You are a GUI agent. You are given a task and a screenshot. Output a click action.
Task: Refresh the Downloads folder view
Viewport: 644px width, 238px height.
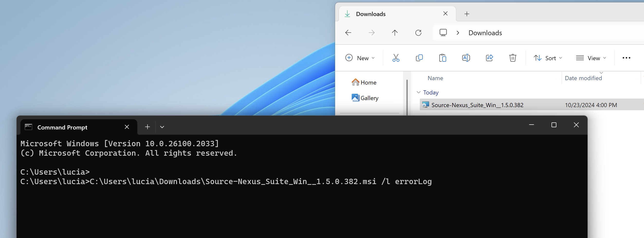pos(418,33)
